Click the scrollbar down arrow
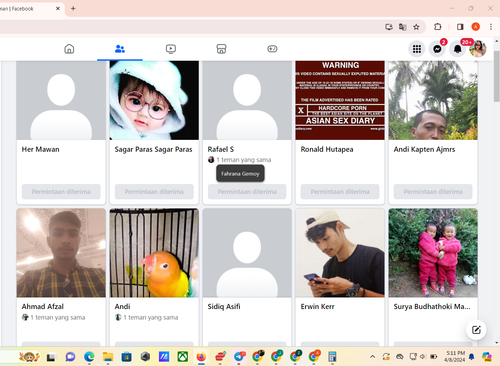The image size is (500, 366). point(497,342)
